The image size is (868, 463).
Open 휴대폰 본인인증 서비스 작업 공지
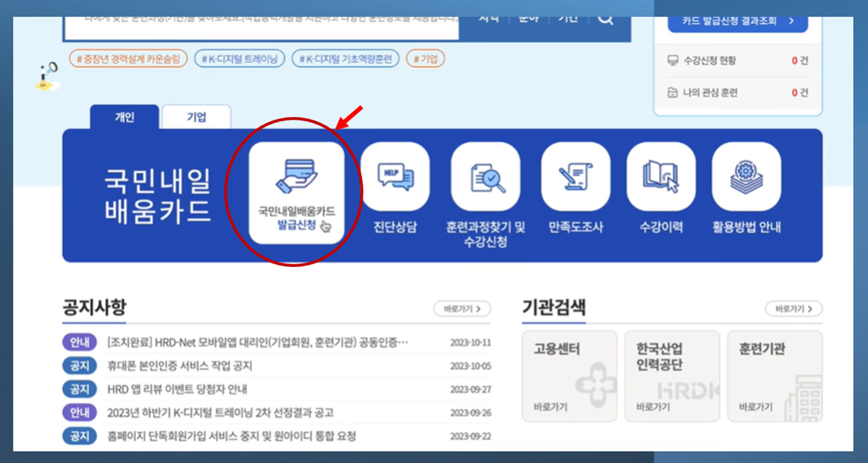pos(180,366)
